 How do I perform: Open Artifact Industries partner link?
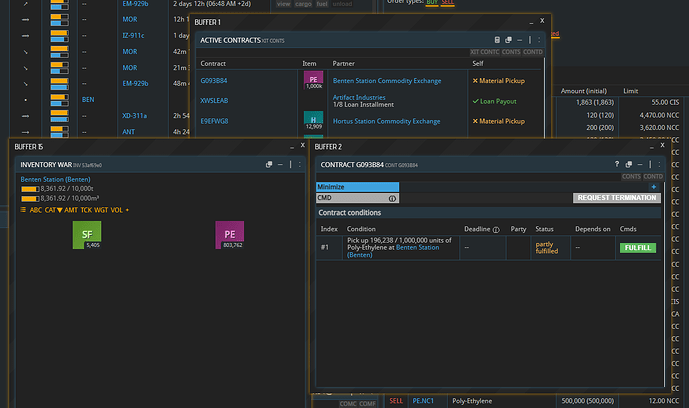pos(359,97)
